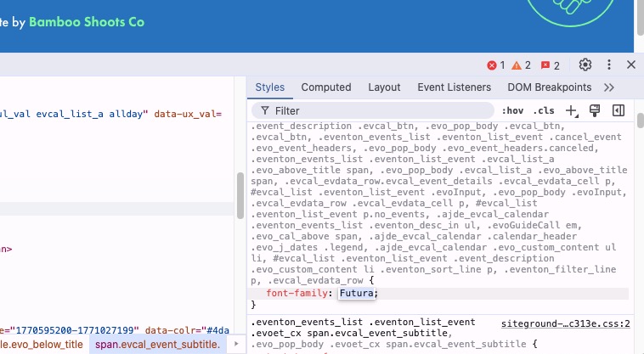This screenshot has width=644, height=354.
Task: Click the orange warning count icon
Action: pos(522,65)
